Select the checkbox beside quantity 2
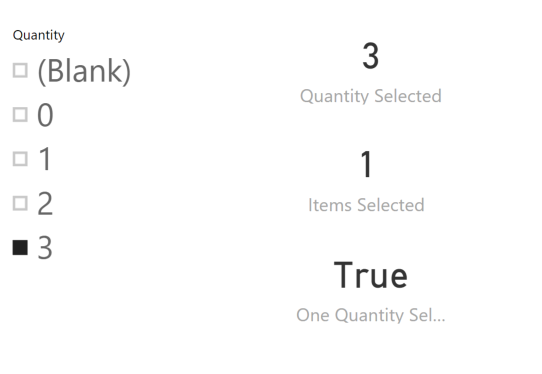542x374 pixels. tap(20, 203)
